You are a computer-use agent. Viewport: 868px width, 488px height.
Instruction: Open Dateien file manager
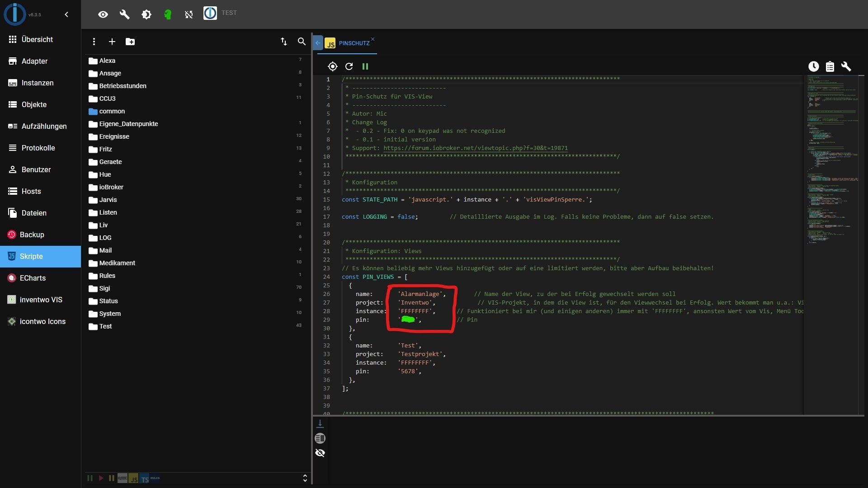coord(40,213)
